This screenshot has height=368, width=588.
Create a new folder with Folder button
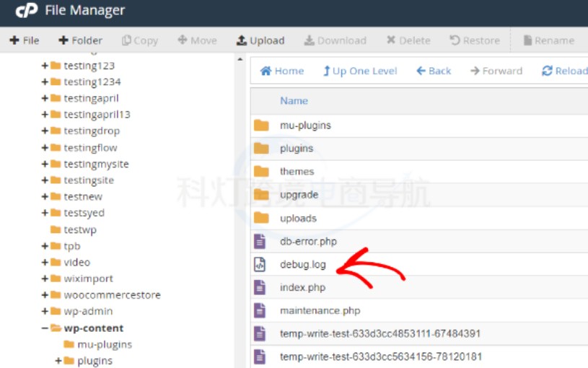click(80, 40)
